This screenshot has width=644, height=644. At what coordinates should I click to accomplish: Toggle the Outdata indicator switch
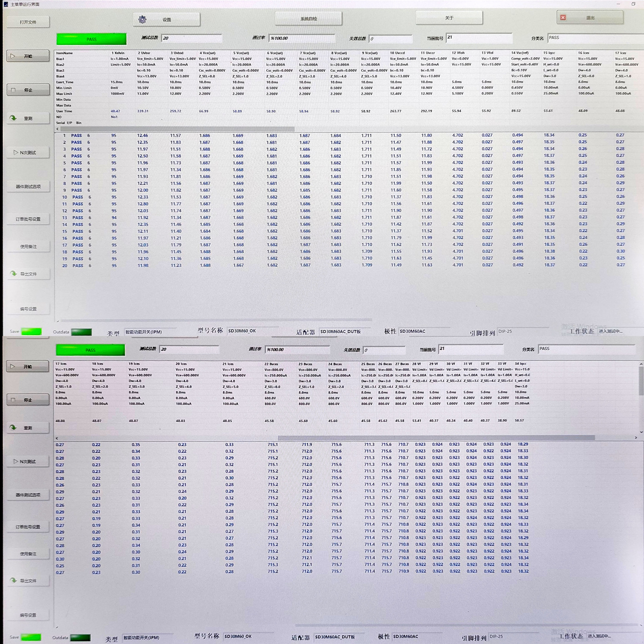82,332
